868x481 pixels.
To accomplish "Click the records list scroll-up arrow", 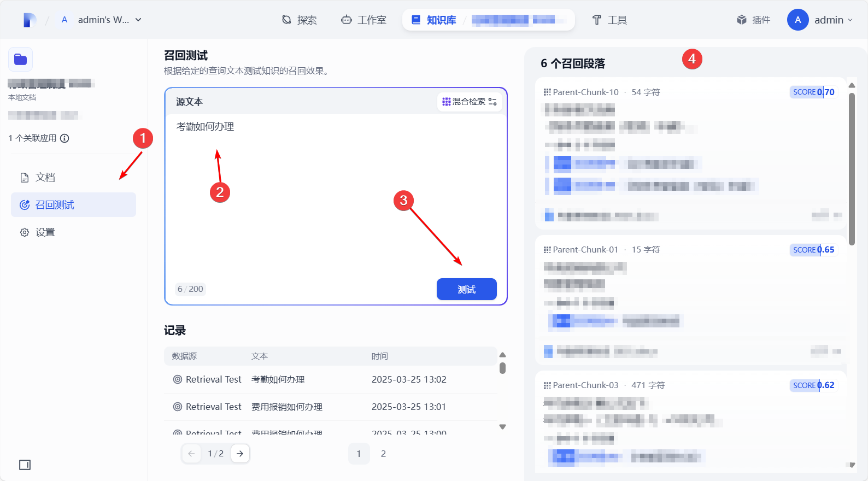I will pos(503,355).
